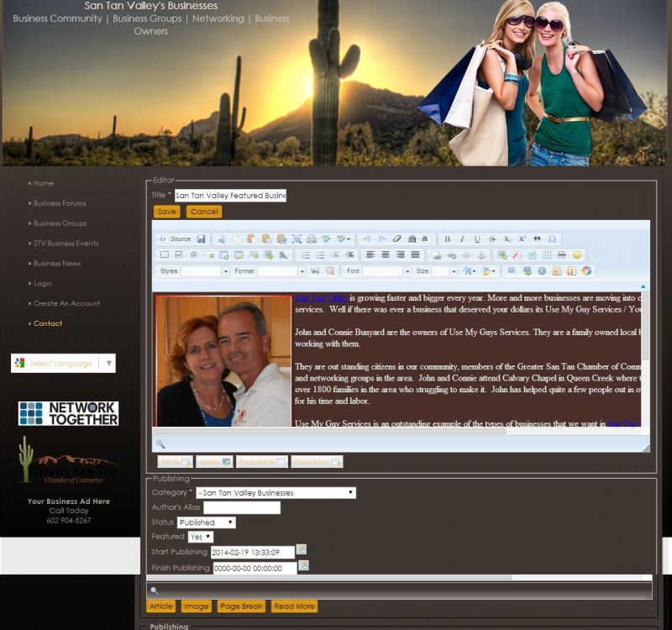
Task: Click the orange Article button
Action: (x=161, y=606)
